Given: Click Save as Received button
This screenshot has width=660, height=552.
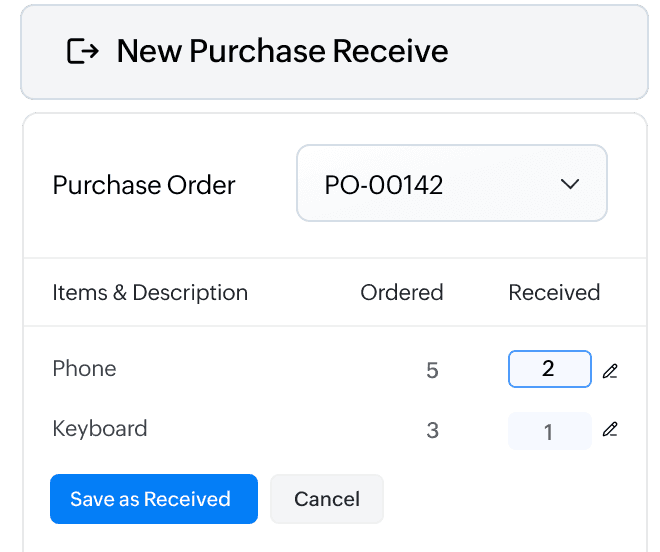Looking at the screenshot, I should (x=153, y=499).
